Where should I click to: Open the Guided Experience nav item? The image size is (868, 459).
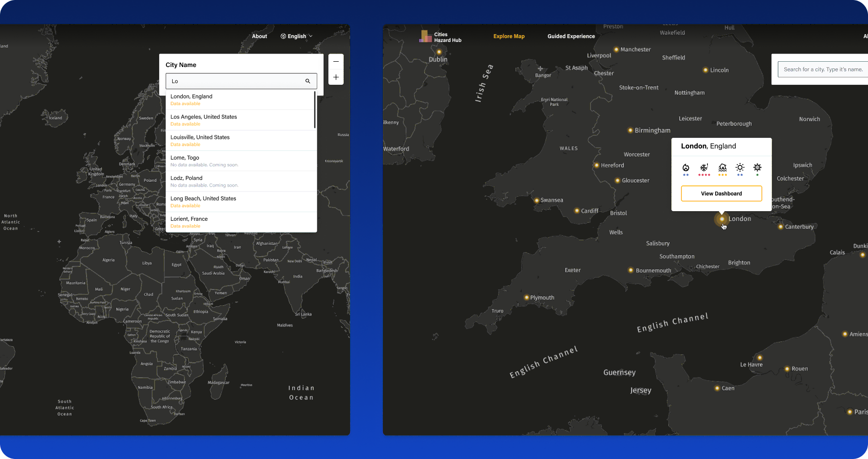tap(571, 36)
